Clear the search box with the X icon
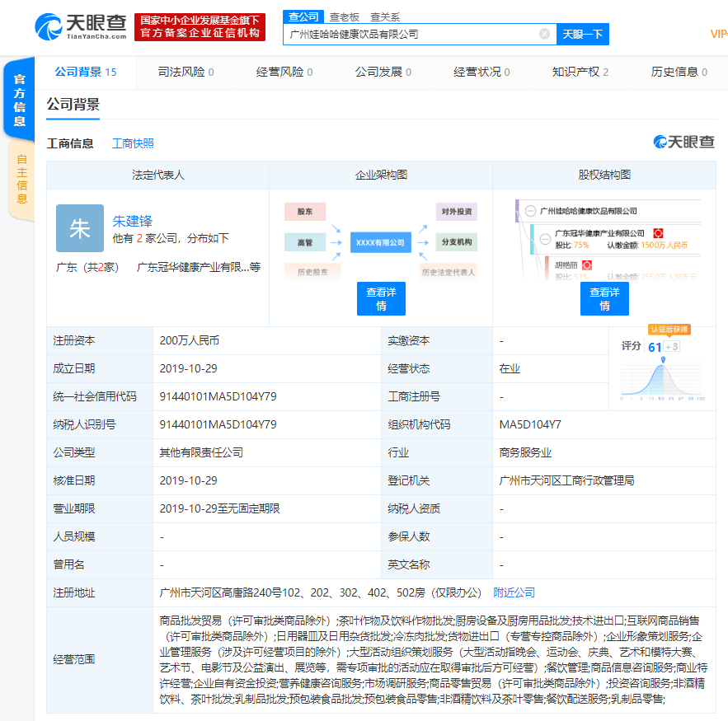This screenshot has width=728, height=721. coord(544,34)
